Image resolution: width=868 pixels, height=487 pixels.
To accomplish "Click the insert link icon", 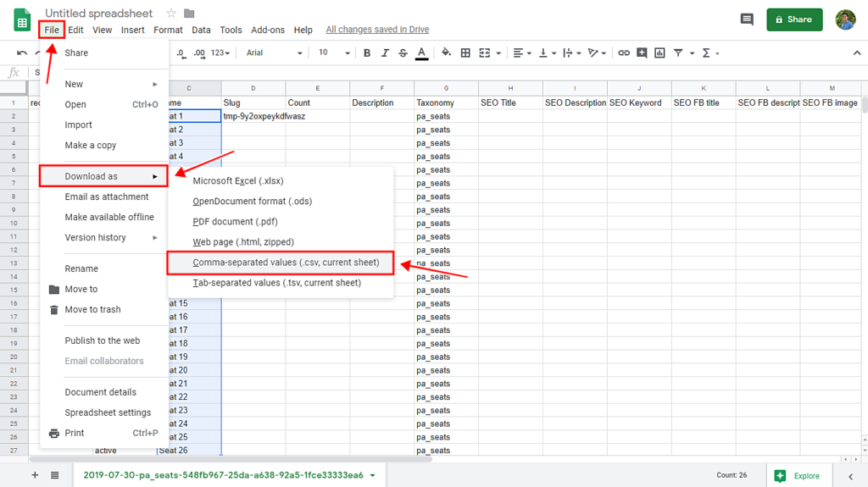I will coord(624,53).
